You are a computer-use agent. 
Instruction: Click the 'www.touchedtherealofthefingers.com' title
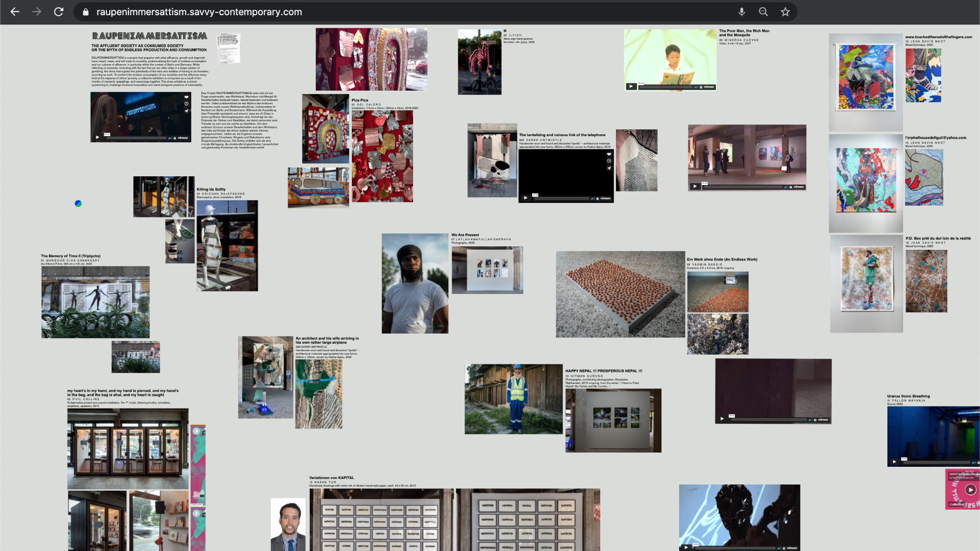[939, 37]
